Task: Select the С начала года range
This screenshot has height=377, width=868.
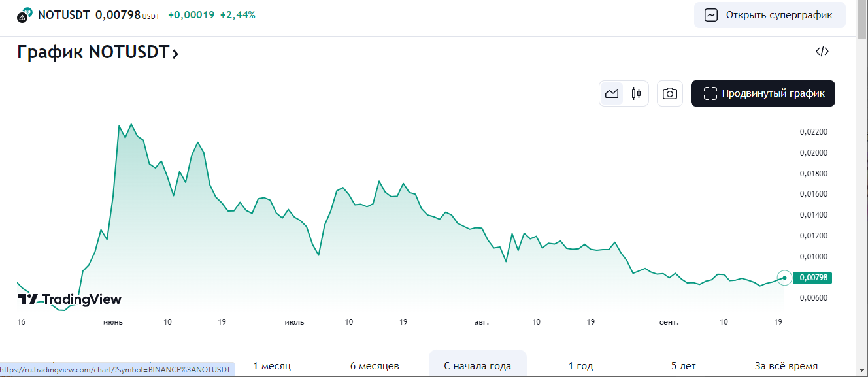Action: point(478,366)
